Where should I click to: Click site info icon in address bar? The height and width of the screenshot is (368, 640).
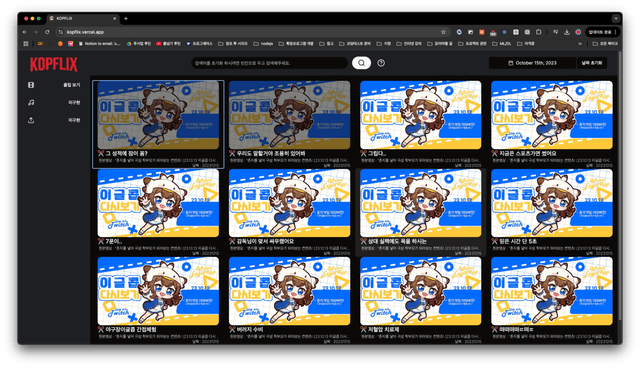61,32
